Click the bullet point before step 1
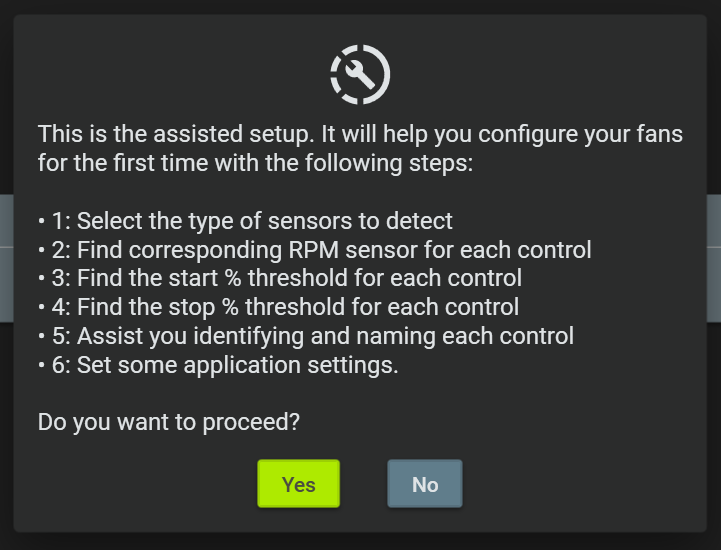This screenshot has height=550, width=721. pos(42,221)
